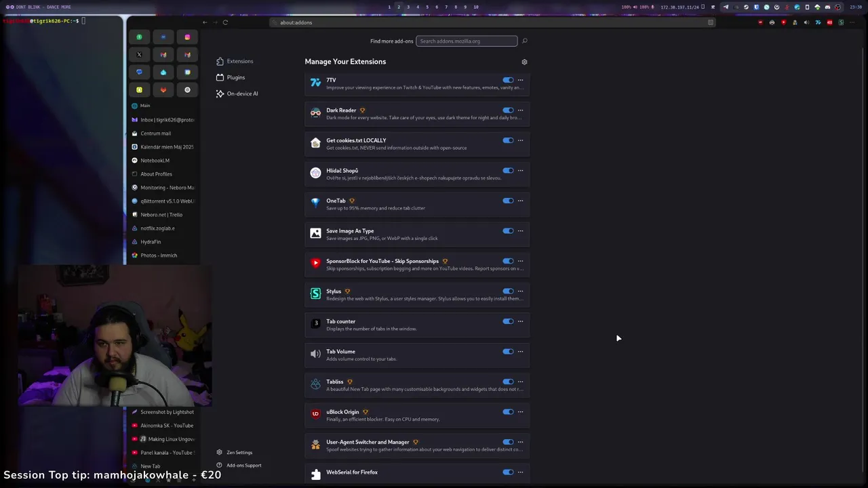The height and width of the screenshot is (488, 868).
Task: Click the OneTab blue funnel logo
Action: 315,203
